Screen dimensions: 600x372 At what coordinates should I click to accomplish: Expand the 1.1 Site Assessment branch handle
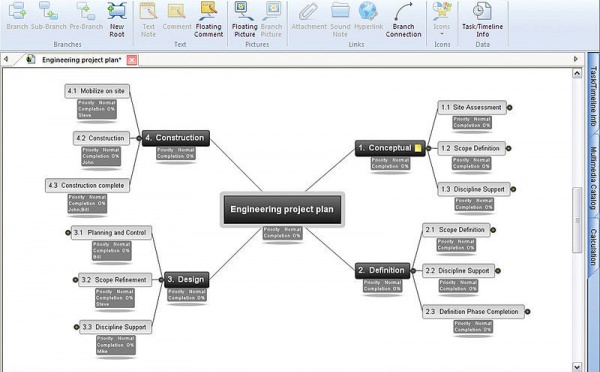click(x=509, y=108)
